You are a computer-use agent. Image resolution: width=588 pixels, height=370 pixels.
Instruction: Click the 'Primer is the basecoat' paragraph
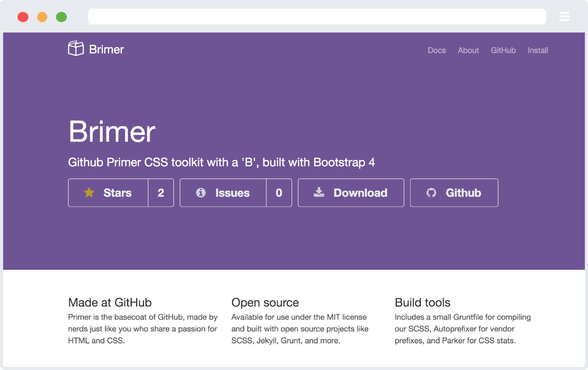pos(143,329)
